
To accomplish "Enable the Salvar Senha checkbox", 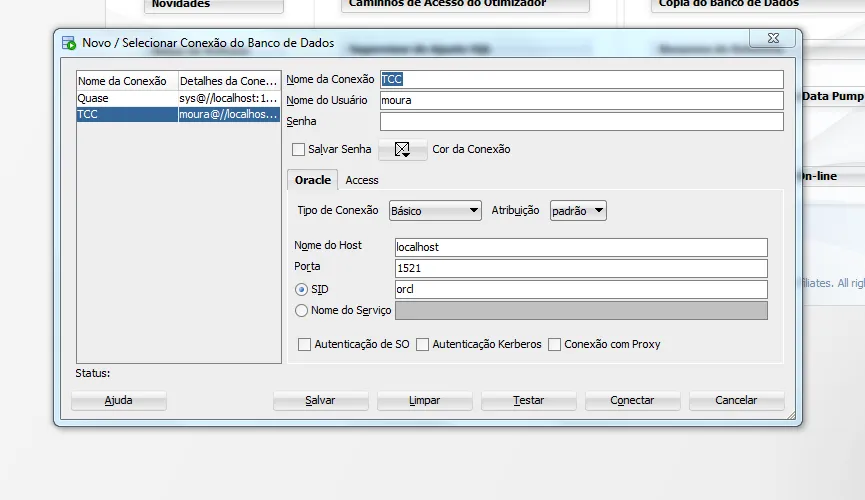I will (x=298, y=149).
